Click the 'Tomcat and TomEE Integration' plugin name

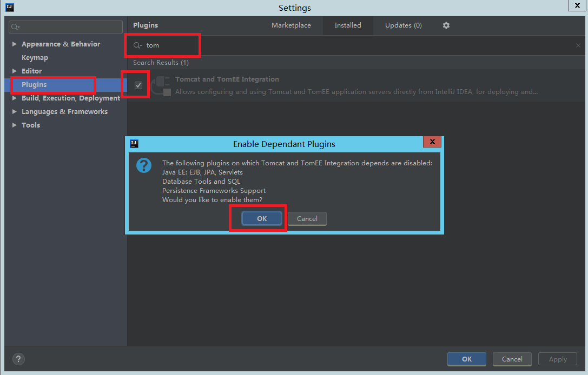[227, 79]
